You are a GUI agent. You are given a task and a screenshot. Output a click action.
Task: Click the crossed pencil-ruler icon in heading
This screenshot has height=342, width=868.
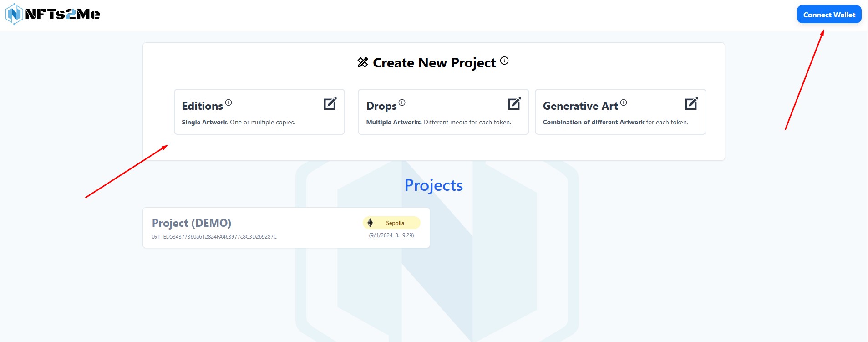point(362,62)
